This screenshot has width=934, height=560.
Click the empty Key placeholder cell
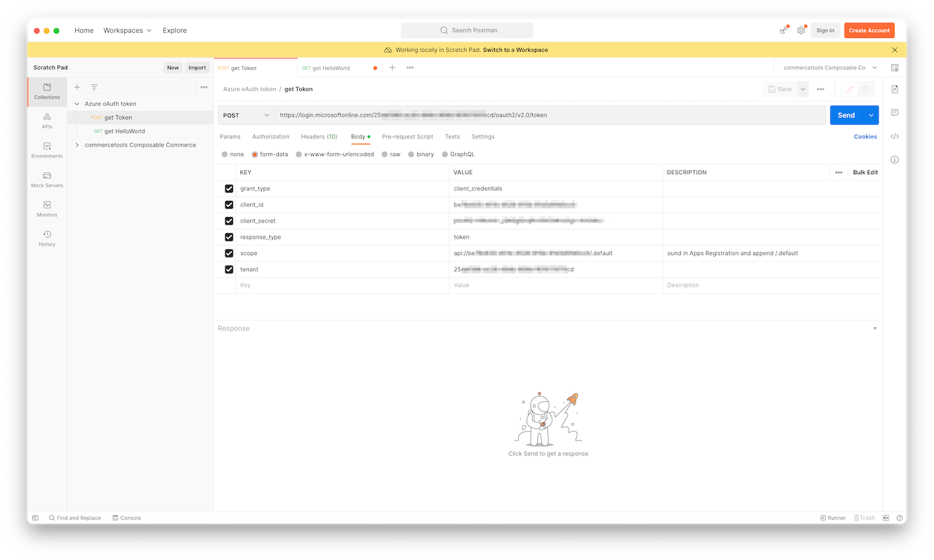coord(342,286)
